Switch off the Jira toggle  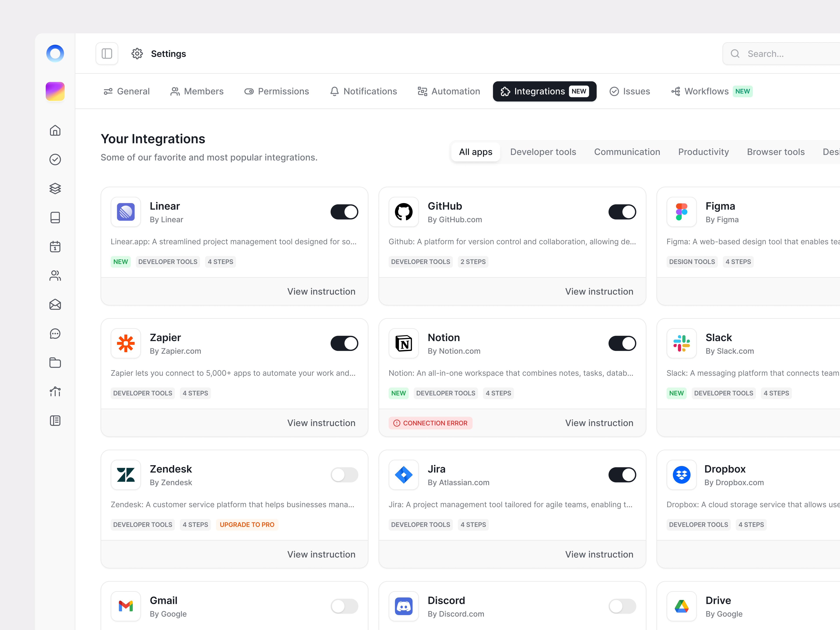coord(622,475)
